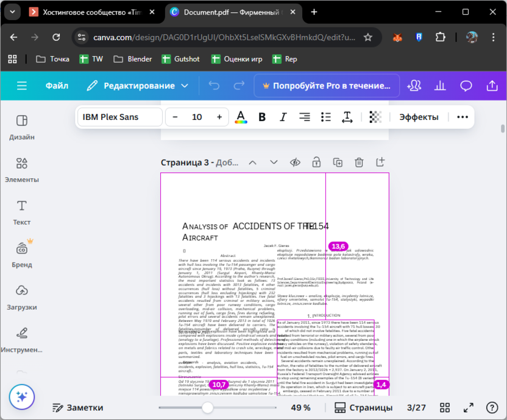Open the transparency settings icon
507x420 pixels.
[375, 117]
